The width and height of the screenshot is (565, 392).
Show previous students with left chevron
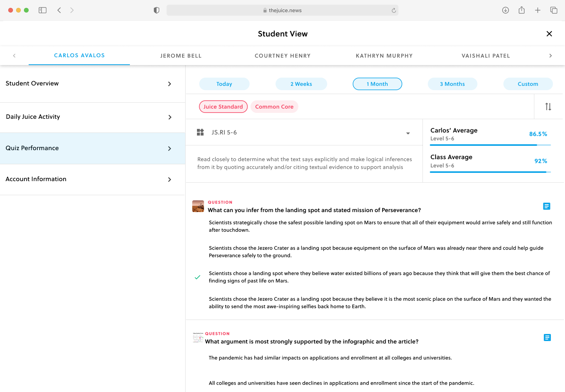pos(15,56)
